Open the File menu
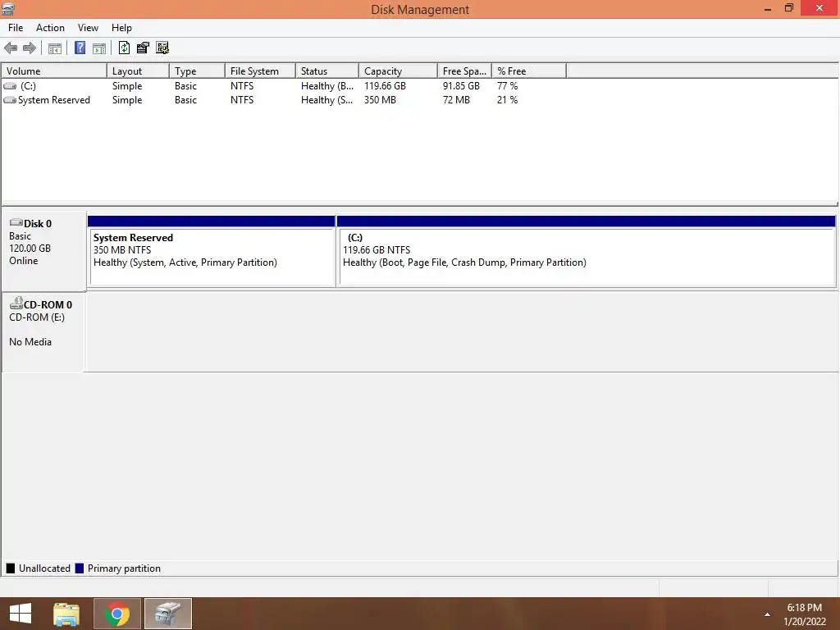Screen dimensions: 840x630 tap(16, 28)
